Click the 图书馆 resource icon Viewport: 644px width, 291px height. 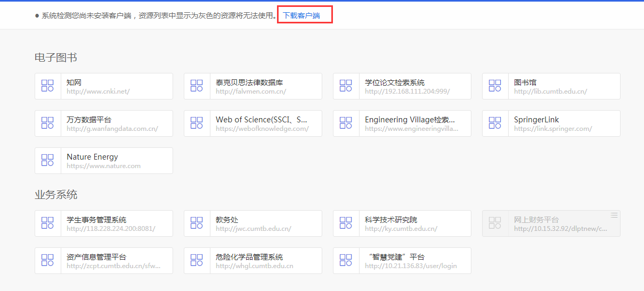[495, 86]
